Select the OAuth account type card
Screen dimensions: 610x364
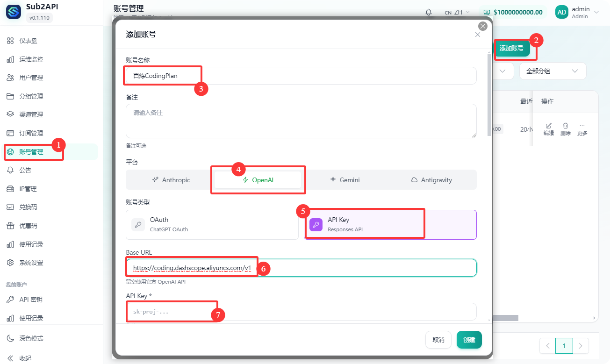[212, 225]
